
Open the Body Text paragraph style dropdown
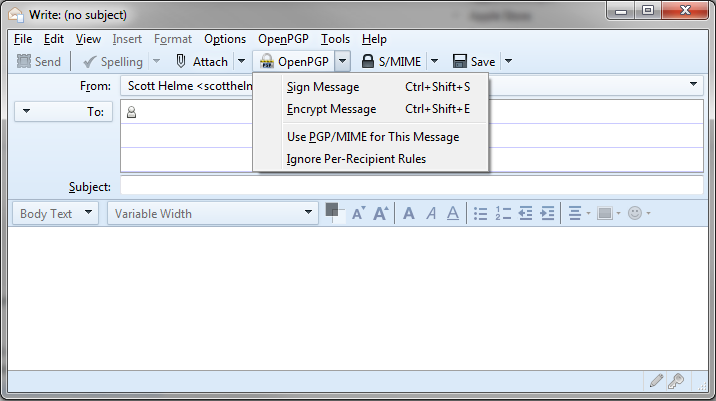tap(55, 213)
